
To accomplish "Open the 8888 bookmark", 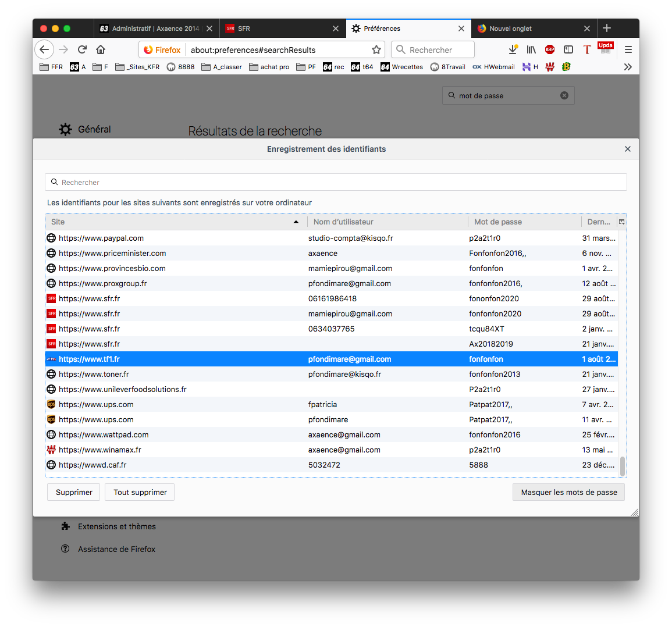I will [x=180, y=67].
